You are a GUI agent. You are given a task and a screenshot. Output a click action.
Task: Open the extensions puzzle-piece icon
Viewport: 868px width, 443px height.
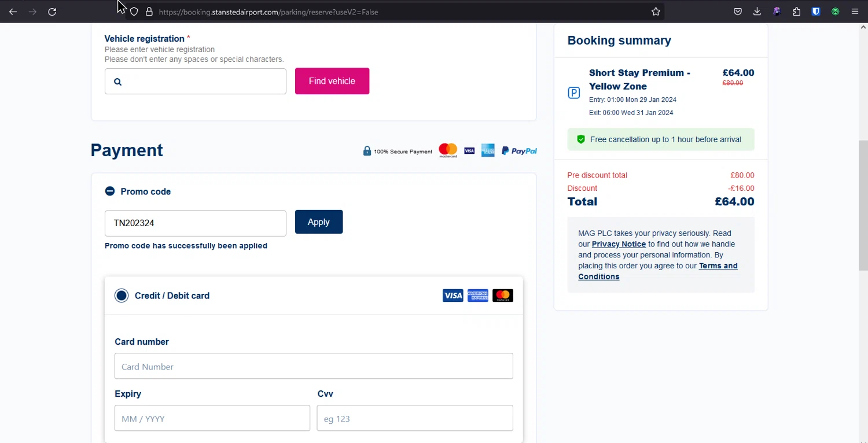click(797, 12)
